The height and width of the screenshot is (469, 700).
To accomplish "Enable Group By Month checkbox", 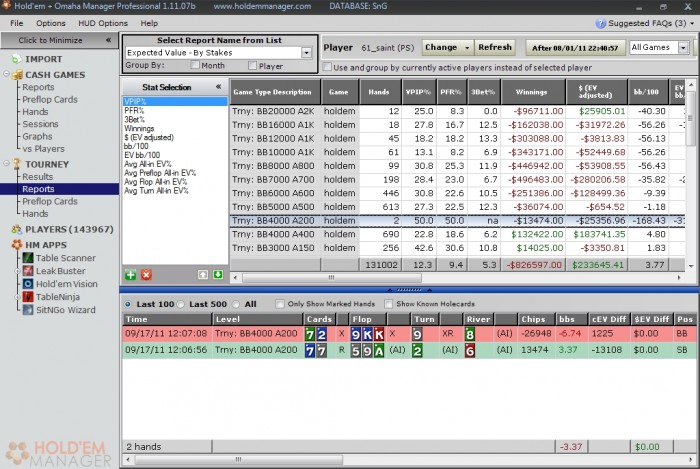I will (x=195, y=66).
